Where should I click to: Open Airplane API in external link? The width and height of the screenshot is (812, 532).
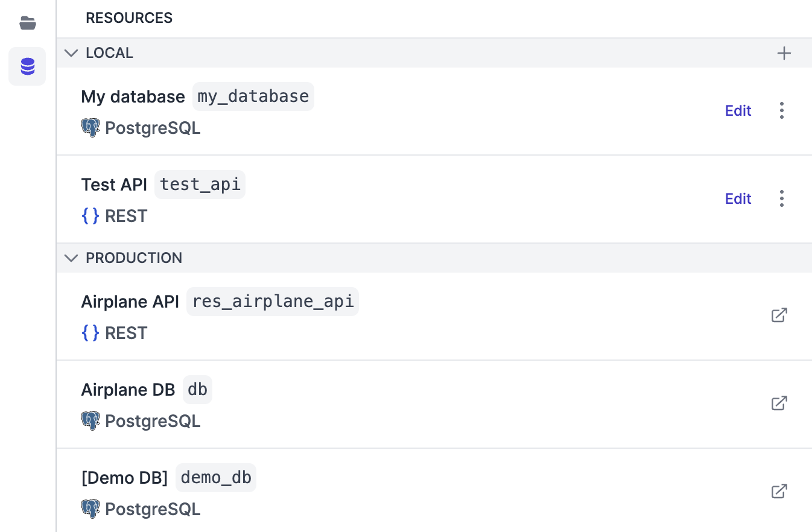[779, 315]
